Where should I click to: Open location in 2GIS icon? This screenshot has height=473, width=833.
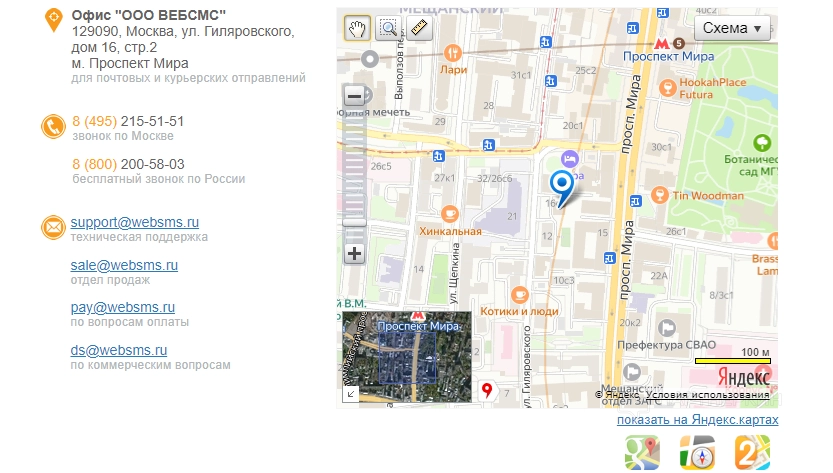tap(752, 453)
